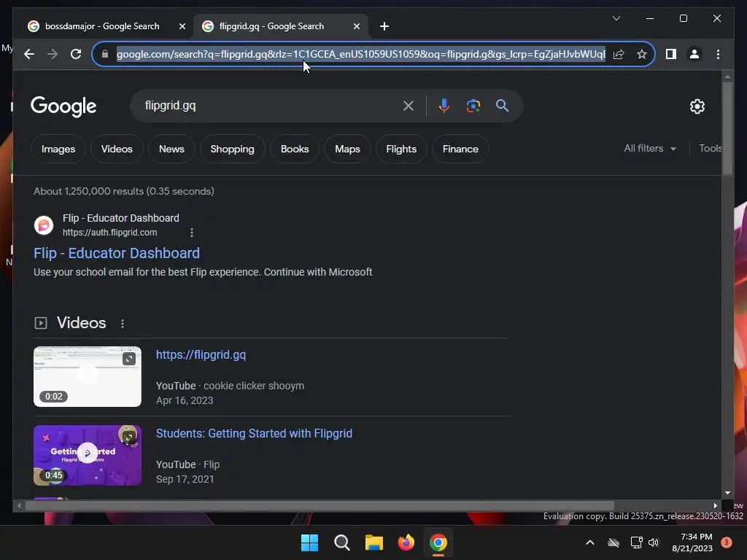Open the tab search chevron
Image resolution: width=747 pixels, height=560 pixels.
click(x=616, y=18)
